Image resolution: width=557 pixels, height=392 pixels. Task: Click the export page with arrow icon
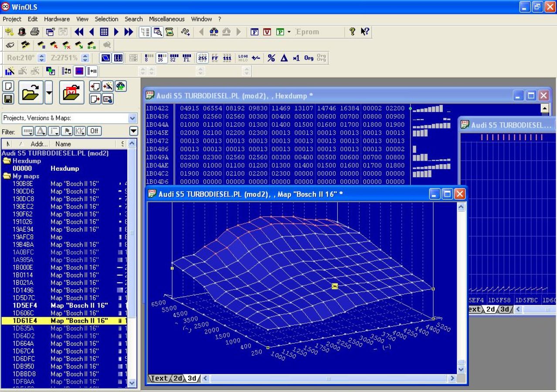[95, 99]
